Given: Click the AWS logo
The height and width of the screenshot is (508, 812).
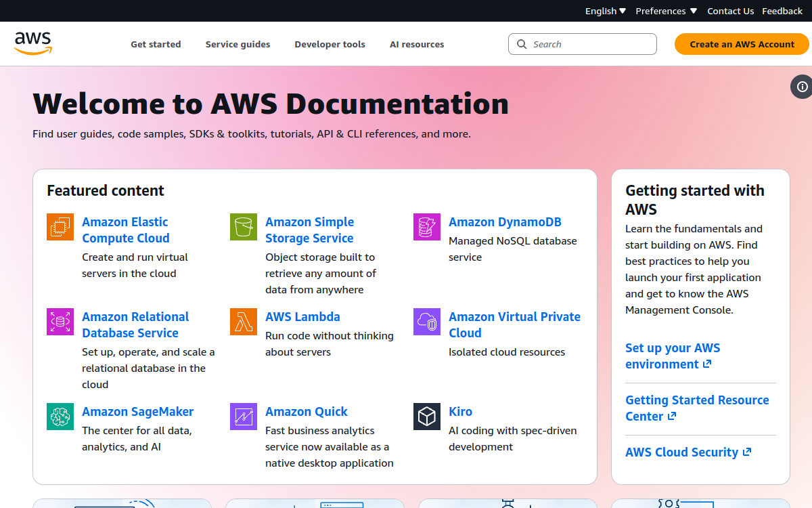Looking at the screenshot, I should click(x=32, y=43).
